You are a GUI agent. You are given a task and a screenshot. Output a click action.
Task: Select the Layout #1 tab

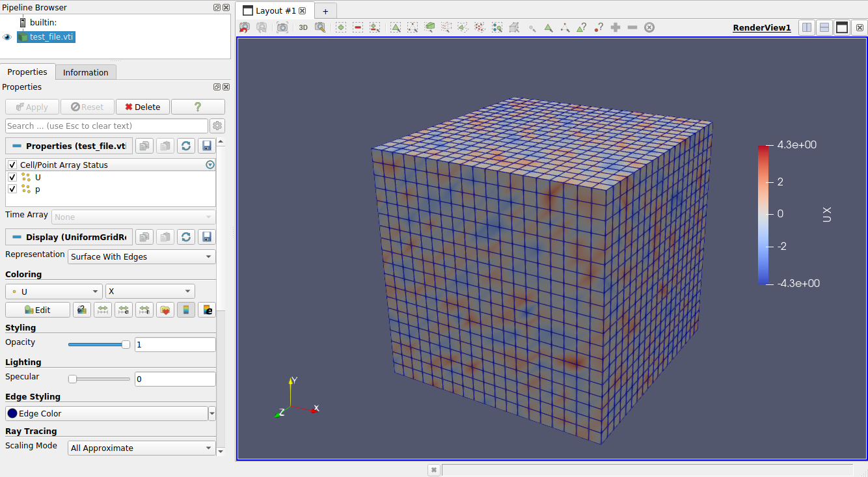pyautogui.click(x=273, y=10)
